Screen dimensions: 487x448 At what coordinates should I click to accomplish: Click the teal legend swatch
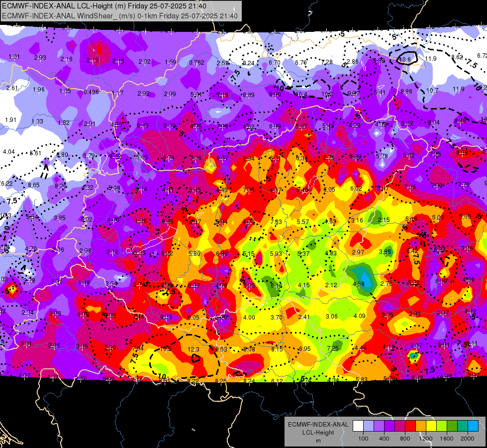(x=463, y=426)
